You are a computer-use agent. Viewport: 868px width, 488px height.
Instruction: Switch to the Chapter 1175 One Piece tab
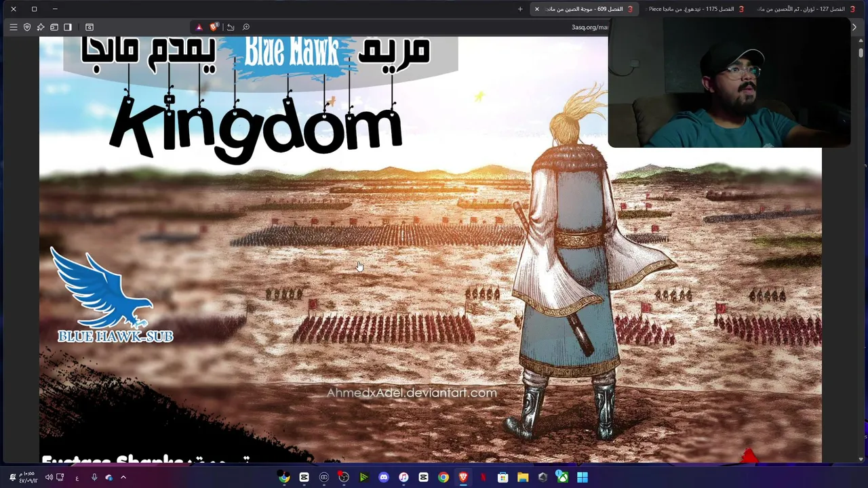tap(695, 9)
